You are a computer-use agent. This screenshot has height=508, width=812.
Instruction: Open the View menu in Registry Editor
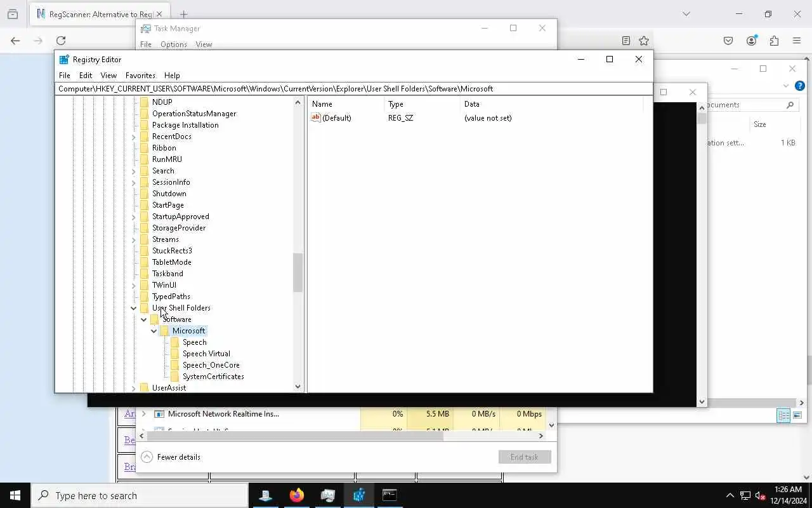pyautogui.click(x=108, y=75)
